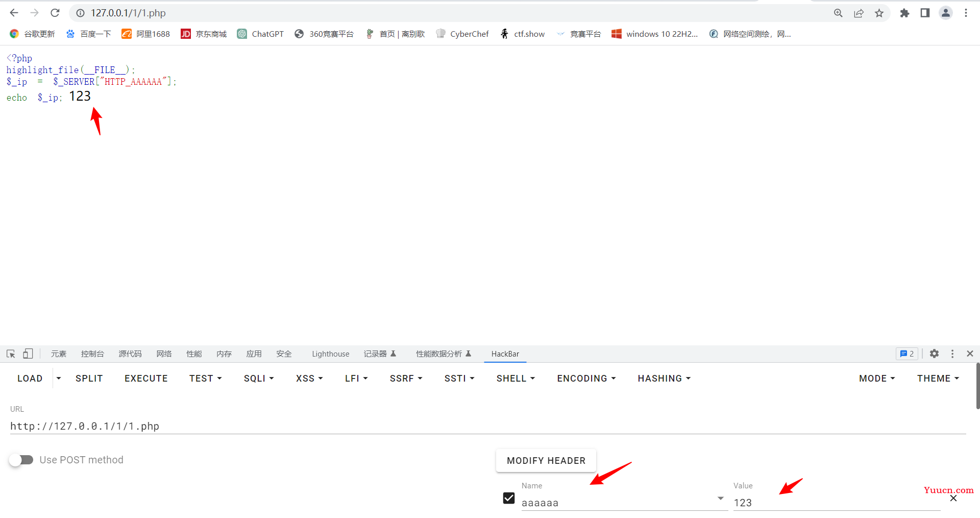Switch to the 源代码 DevTools tab

click(130, 354)
